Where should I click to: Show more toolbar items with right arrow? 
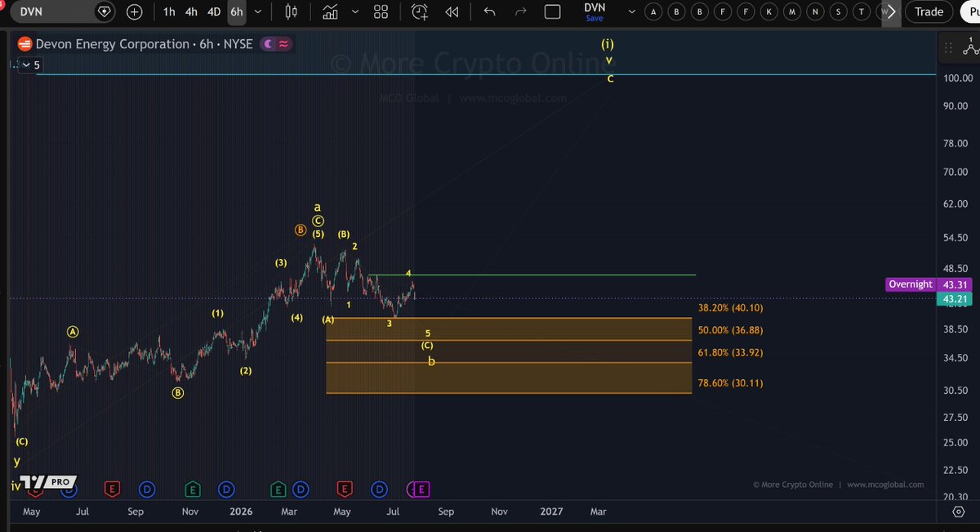pos(891,11)
